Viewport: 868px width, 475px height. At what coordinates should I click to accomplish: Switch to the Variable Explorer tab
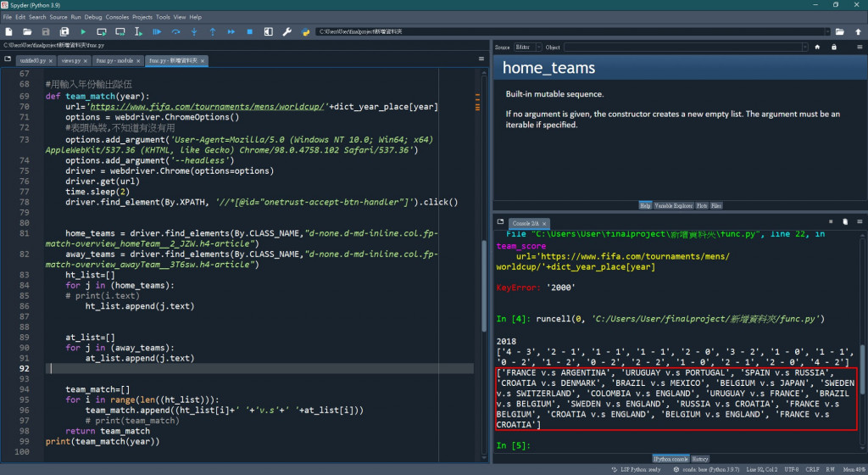coord(675,205)
